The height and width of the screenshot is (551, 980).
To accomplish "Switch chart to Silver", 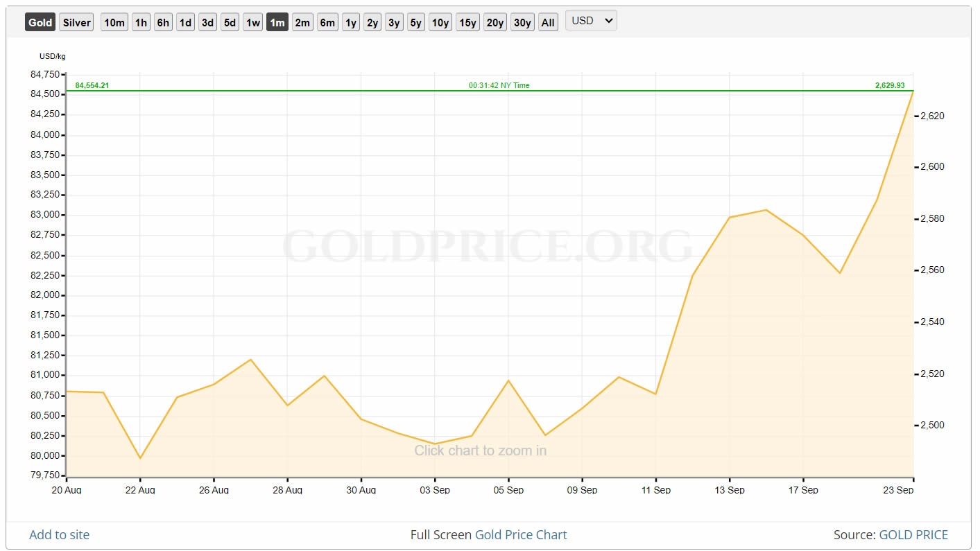I will pyautogui.click(x=76, y=23).
